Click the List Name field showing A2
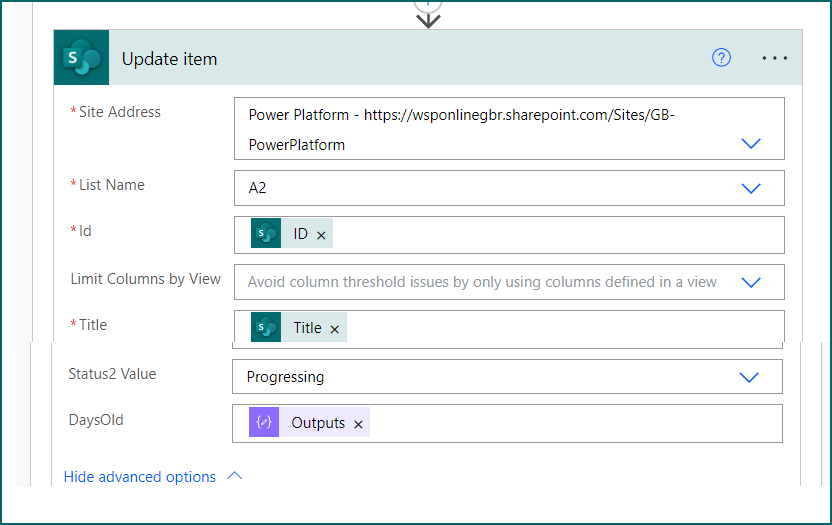The image size is (832, 525). pos(509,188)
